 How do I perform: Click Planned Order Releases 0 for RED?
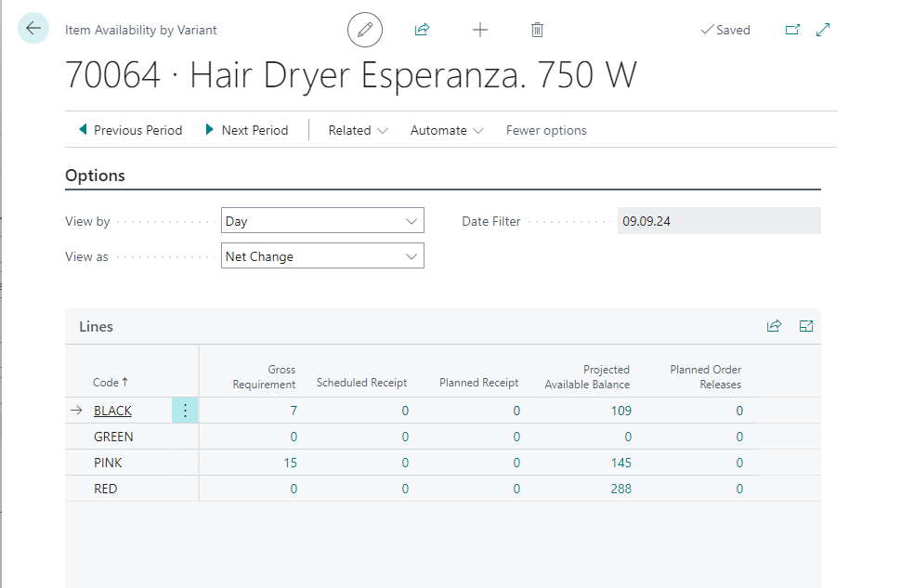point(739,489)
